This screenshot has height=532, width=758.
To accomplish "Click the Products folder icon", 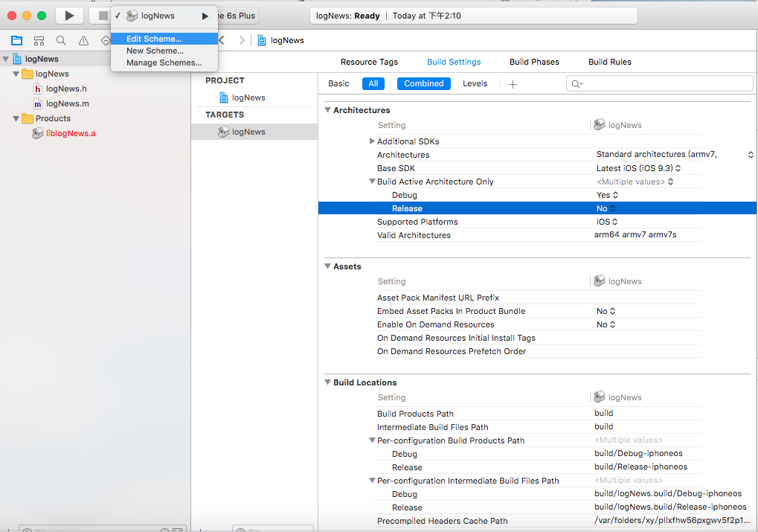I will 28,118.
